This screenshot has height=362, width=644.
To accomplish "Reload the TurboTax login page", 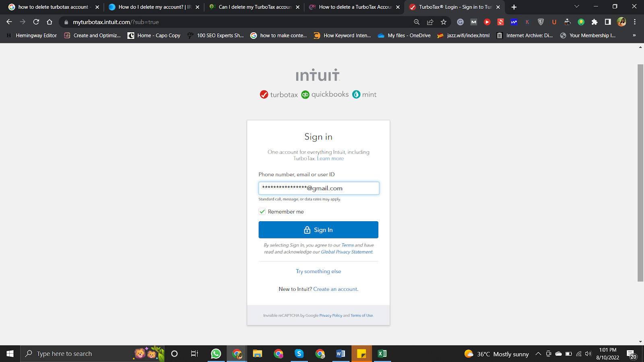I will [36, 22].
